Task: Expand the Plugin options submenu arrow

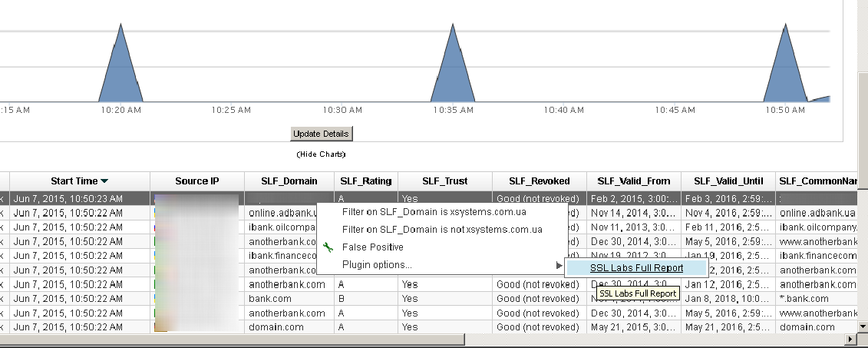Action: coord(558,265)
